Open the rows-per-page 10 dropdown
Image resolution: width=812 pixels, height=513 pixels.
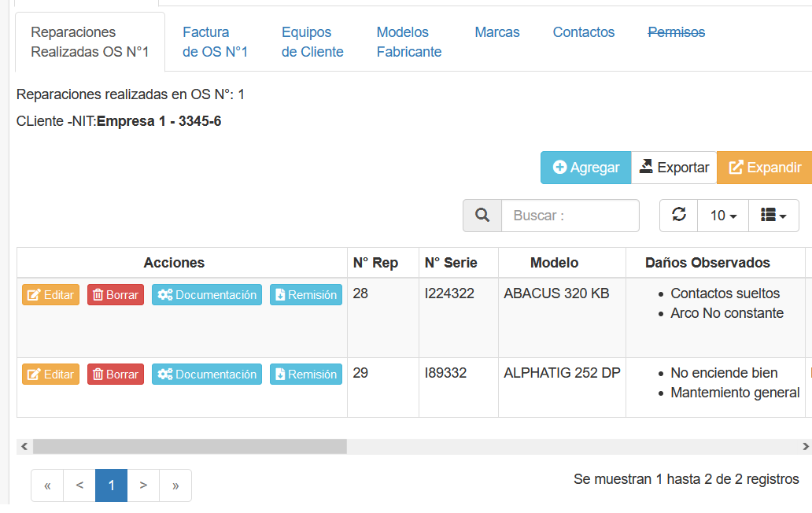[x=723, y=216]
